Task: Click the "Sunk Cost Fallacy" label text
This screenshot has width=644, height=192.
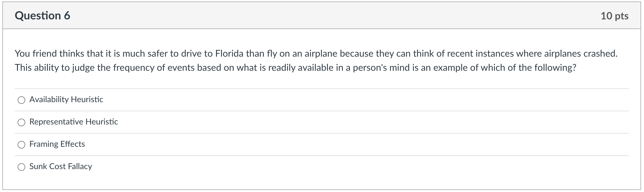Action: [61, 166]
